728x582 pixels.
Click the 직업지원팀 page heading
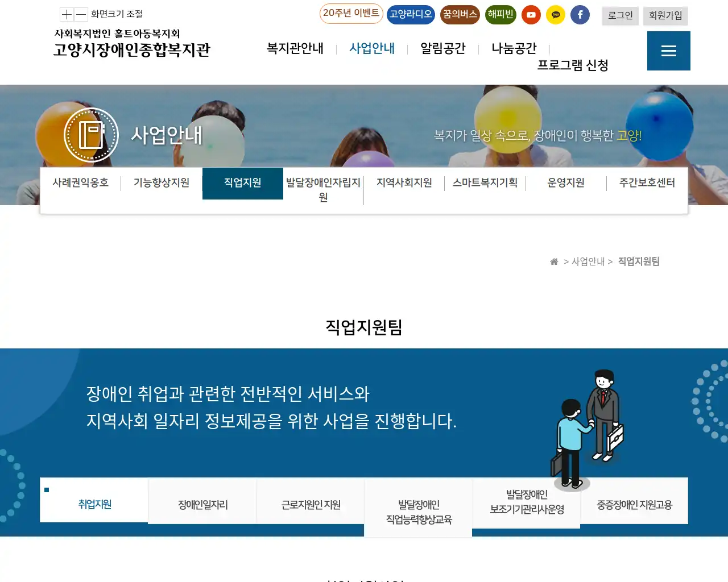[364, 327]
